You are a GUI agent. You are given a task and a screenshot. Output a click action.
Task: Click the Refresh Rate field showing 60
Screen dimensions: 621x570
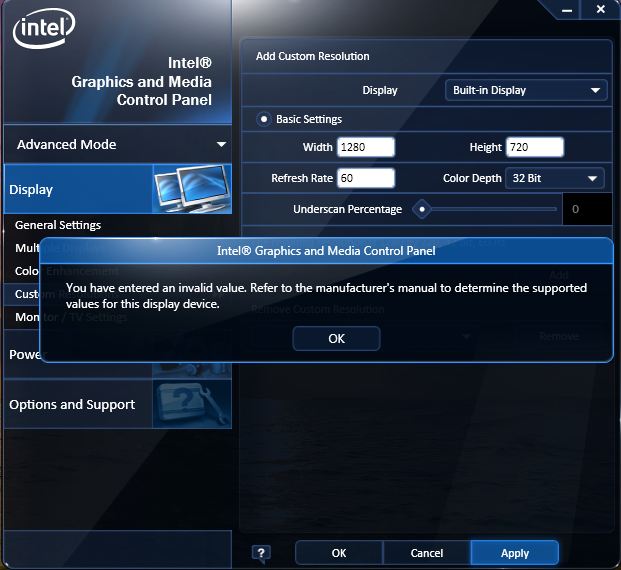(366, 178)
